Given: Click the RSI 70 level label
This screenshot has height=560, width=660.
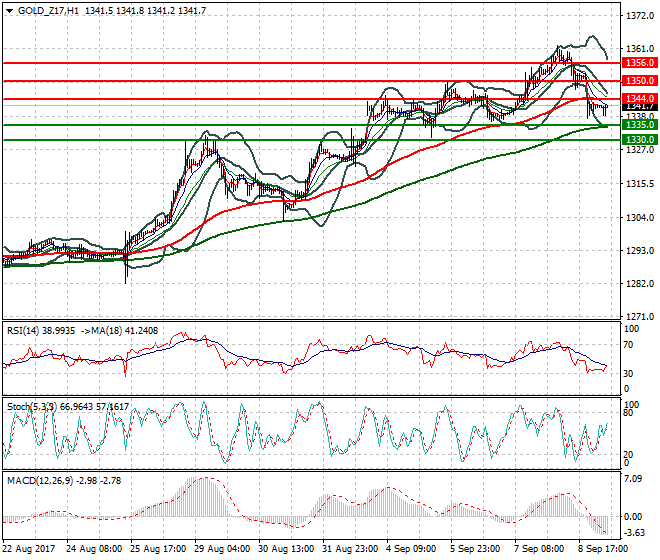Looking at the screenshot, I should coord(628,345).
